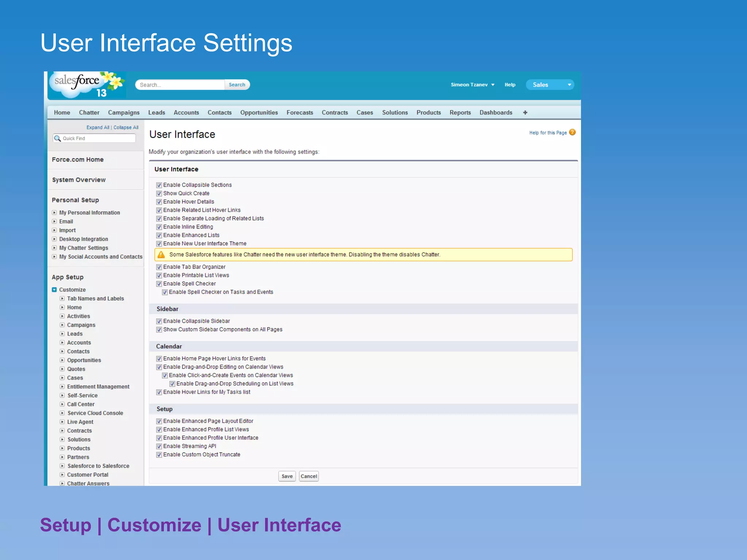This screenshot has width=747, height=560.
Task: Toggle Enable Custom Object Truncate checkbox
Action: [x=159, y=455]
